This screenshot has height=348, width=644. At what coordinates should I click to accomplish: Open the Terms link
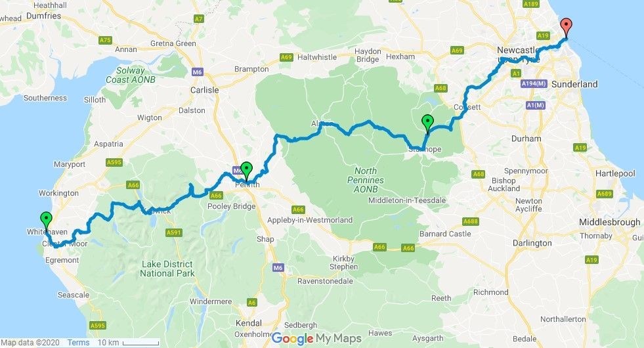coord(78,342)
